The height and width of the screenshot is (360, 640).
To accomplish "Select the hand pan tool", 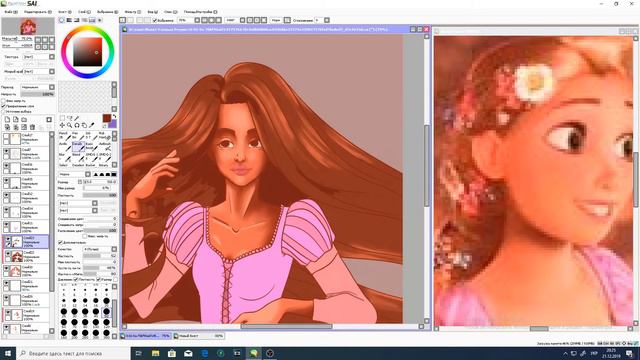I will 84,125.
